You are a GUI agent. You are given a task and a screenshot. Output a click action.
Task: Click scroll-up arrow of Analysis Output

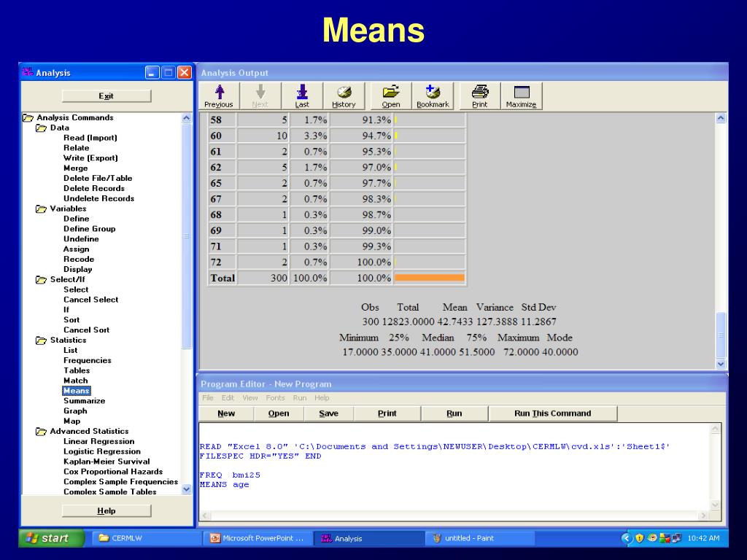(721, 118)
